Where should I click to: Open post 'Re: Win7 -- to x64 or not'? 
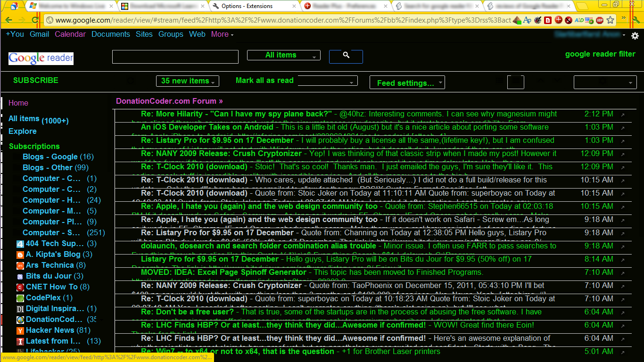(374, 353)
